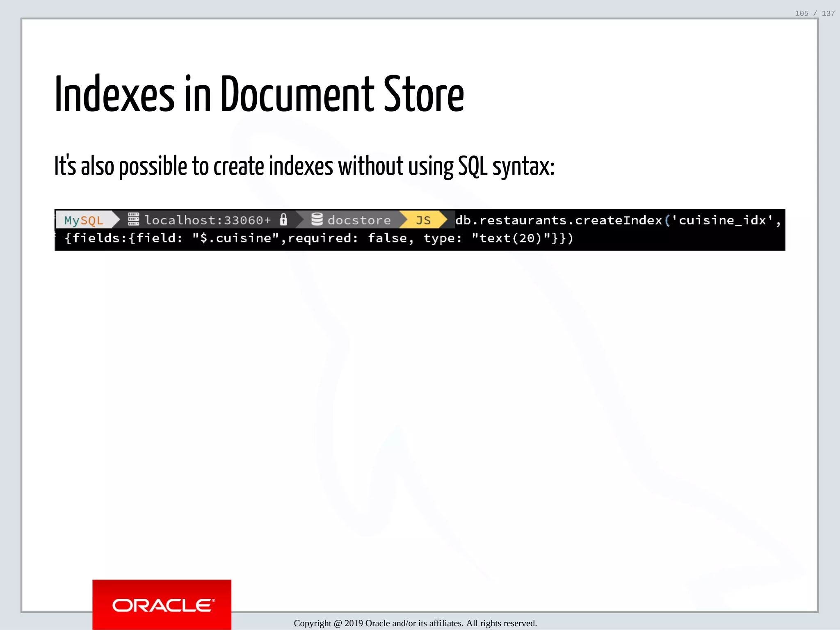
Task: Click the "$.cuisine" field path text
Action: 236,238
